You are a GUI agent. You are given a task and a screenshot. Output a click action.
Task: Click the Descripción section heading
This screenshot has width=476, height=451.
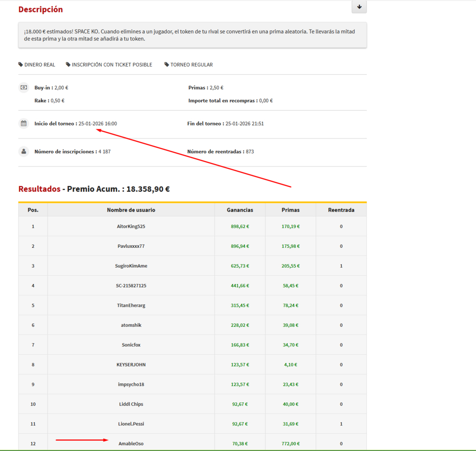pyautogui.click(x=40, y=10)
